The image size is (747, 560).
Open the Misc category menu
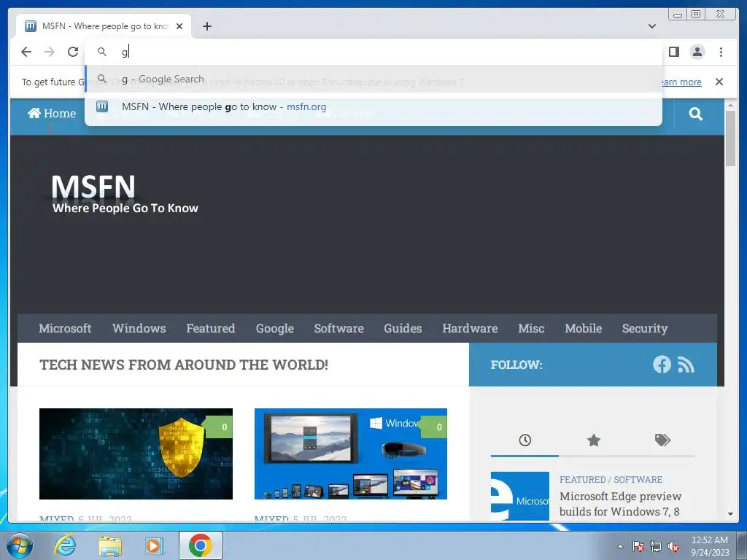[531, 328]
